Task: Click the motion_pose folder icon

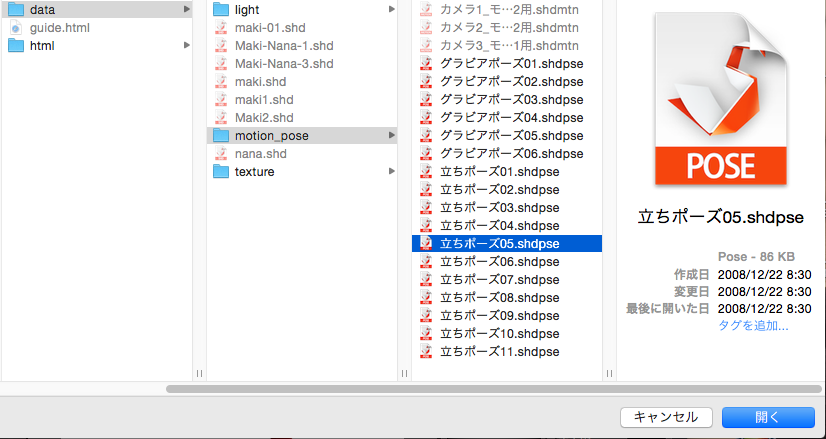Action: tap(221, 135)
